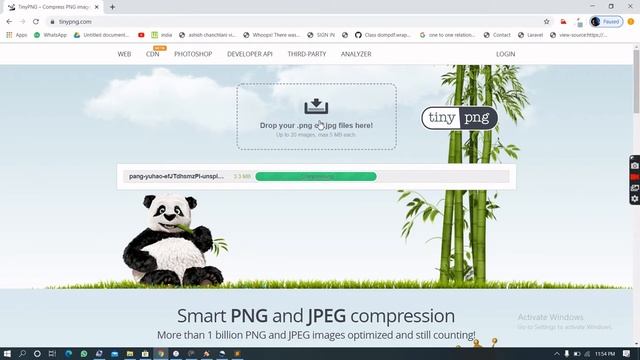Open the Class dompdf wrapper GitHub bookmark
Viewport: 640px width, 360px height.
click(382, 35)
